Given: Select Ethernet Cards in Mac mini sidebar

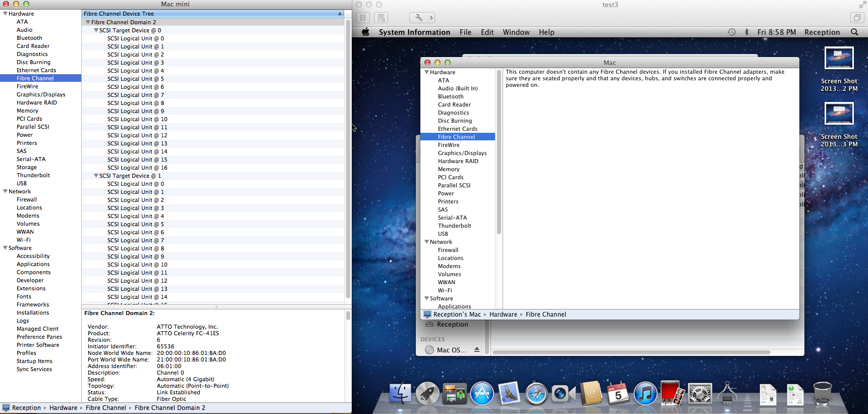Looking at the screenshot, I should (36, 70).
